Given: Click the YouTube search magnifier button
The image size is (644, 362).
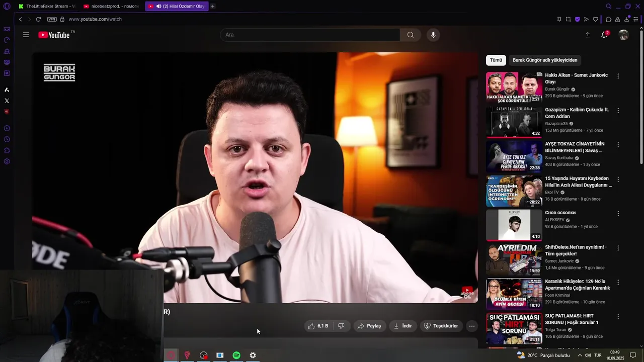Looking at the screenshot, I should click(x=411, y=35).
